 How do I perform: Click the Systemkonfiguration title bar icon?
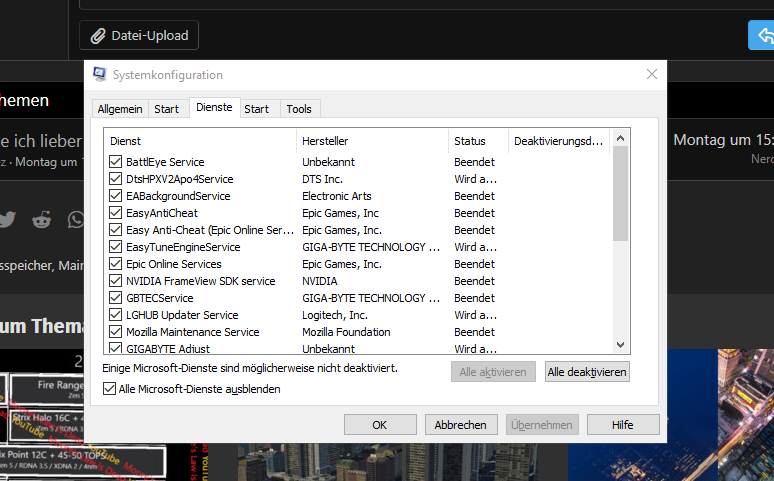100,74
